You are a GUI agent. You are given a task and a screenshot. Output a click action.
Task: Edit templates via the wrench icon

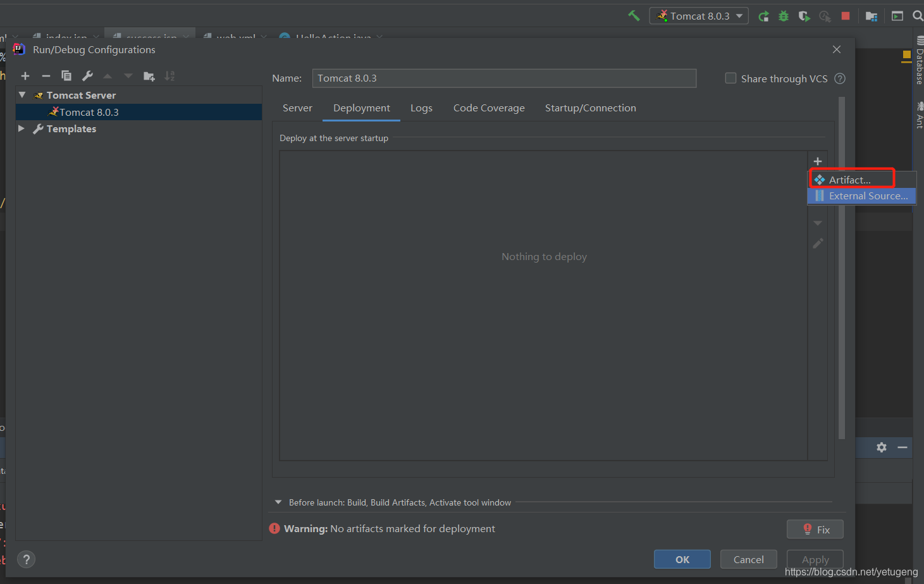pos(87,76)
